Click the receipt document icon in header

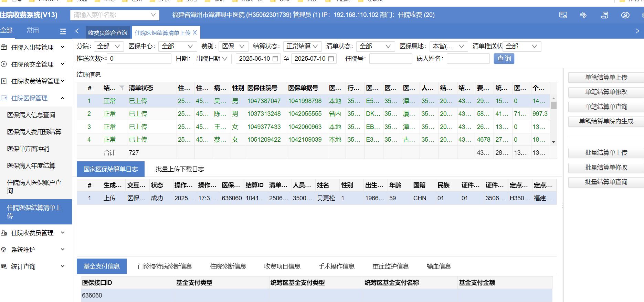pos(604,15)
